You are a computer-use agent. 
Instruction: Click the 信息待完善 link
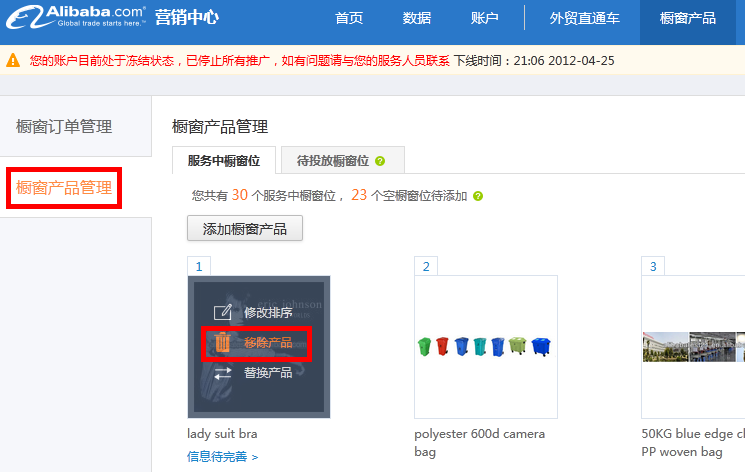pyautogui.click(x=222, y=457)
